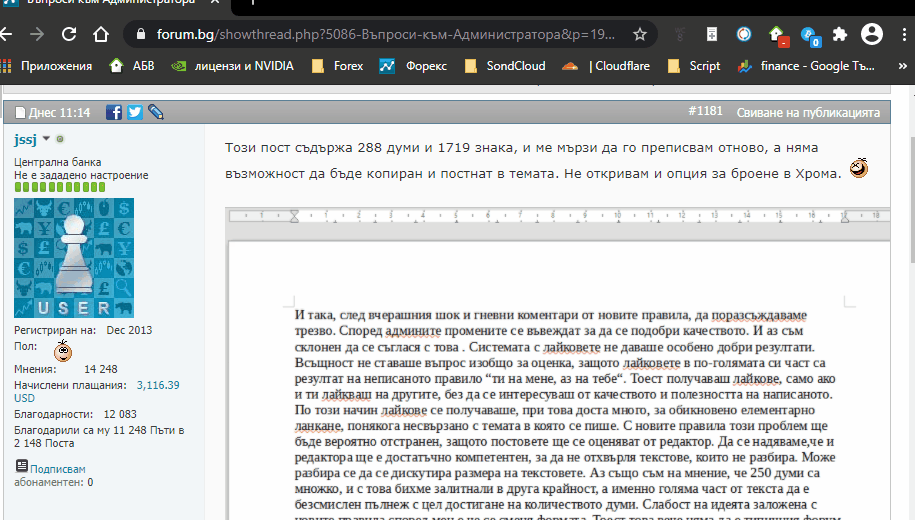This screenshot has height=520, width=915.
Task: Click the user's chess pawn avatar
Action: point(74,257)
